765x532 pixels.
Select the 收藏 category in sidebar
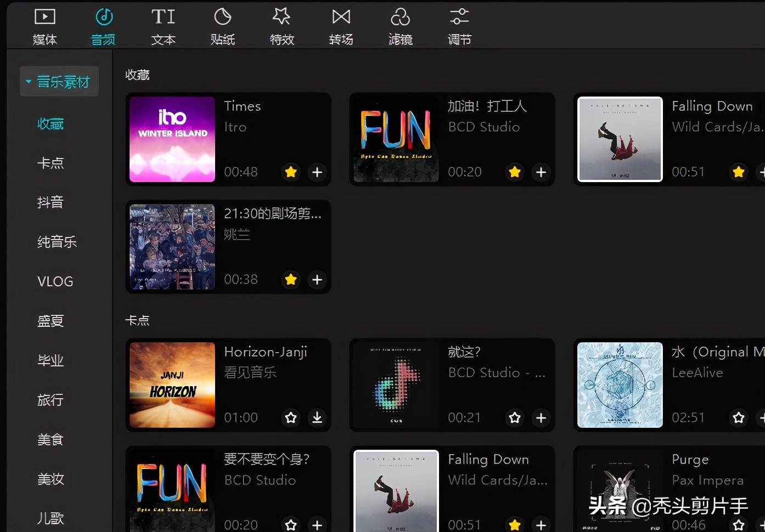tap(50, 124)
